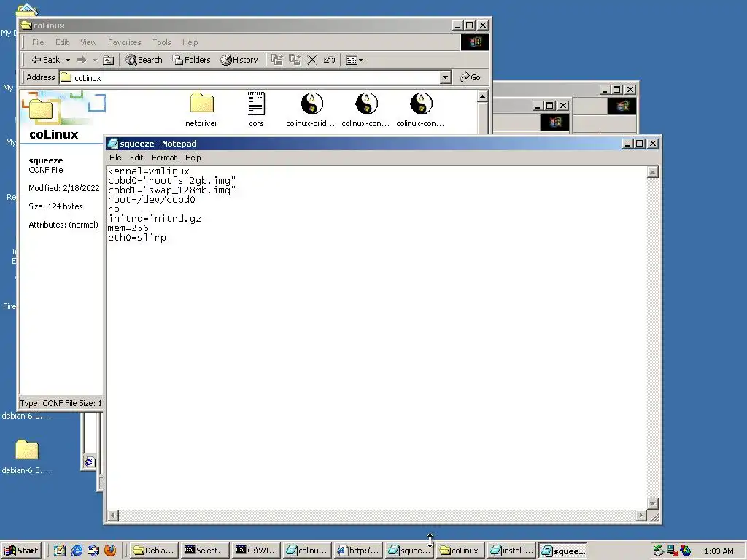This screenshot has width=747, height=560.
Task: Click the Back arrow in Explorer toolbar
Action: point(45,60)
